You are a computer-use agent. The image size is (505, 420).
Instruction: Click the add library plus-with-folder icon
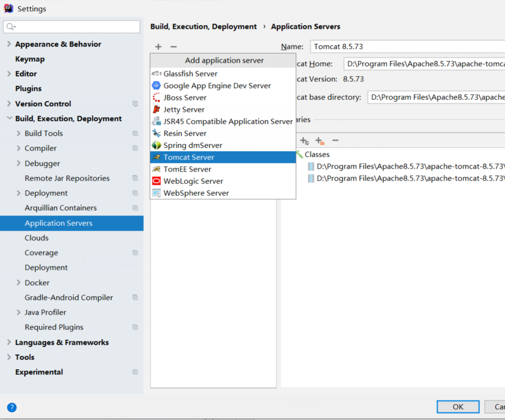tap(320, 141)
